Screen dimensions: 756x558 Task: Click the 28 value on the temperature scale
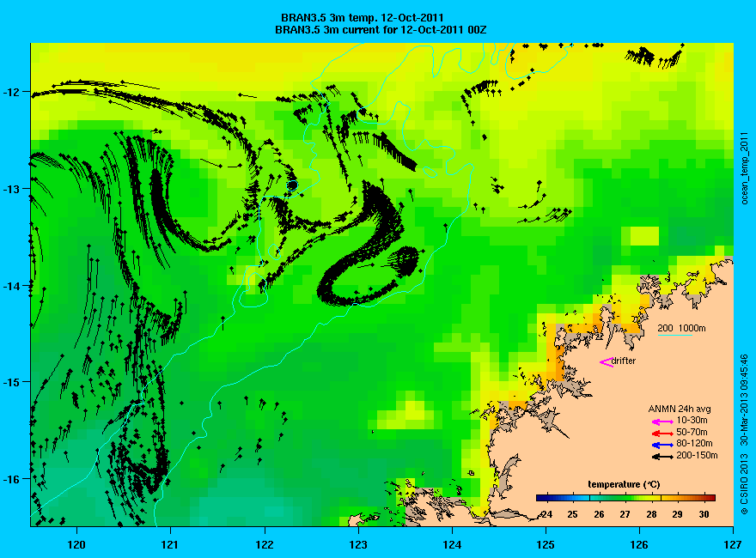pyautogui.click(x=651, y=514)
